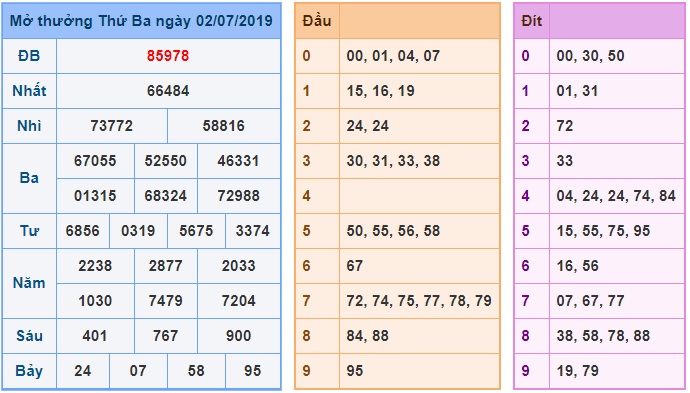
Task: Select third prize number 46331
Action: click(x=238, y=161)
